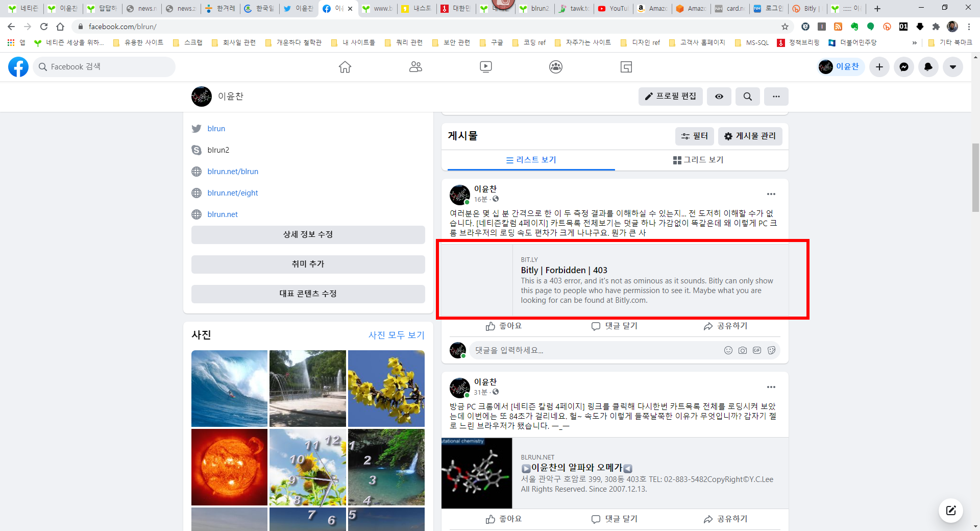The image size is (980, 531).
Task: Click the 취미 추가 button
Action: pos(308,264)
